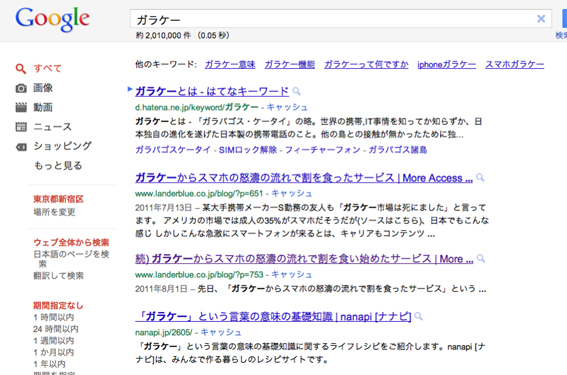The width and height of the screenshot is (567, 375).
Task: Click the スマホガラケー related keyword
Action: [x=515, y=65]
